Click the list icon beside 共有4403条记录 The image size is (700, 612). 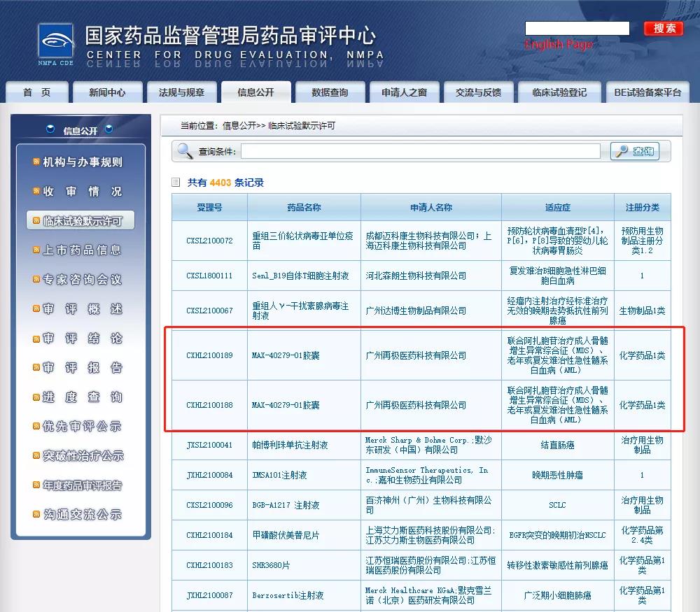point(174,182)
